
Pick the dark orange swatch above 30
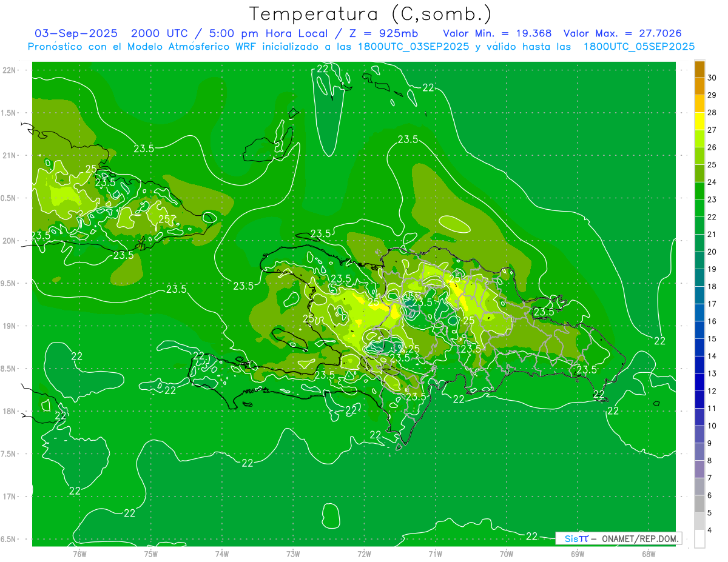[x=699, y=69]
